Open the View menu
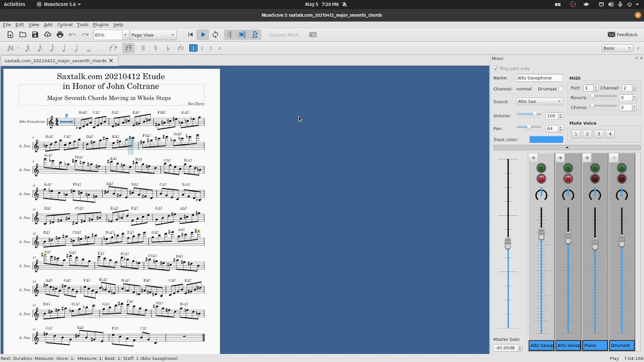 click(34, 25)
